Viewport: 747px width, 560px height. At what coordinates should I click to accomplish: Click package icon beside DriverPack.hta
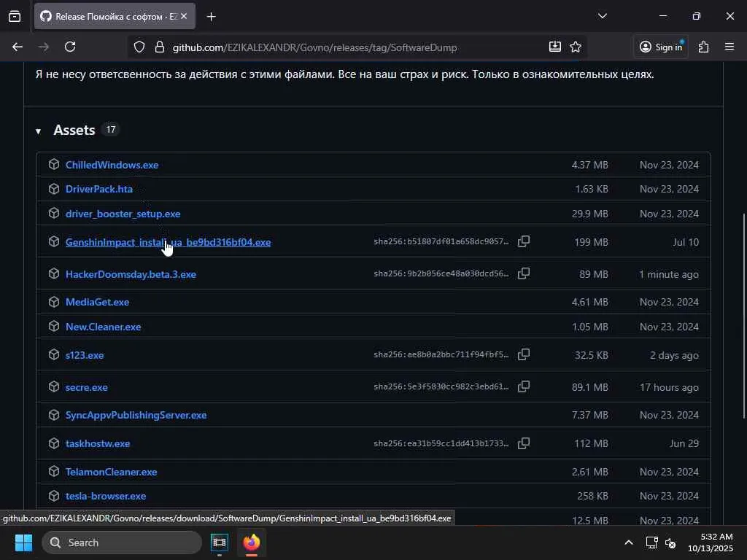54,189
